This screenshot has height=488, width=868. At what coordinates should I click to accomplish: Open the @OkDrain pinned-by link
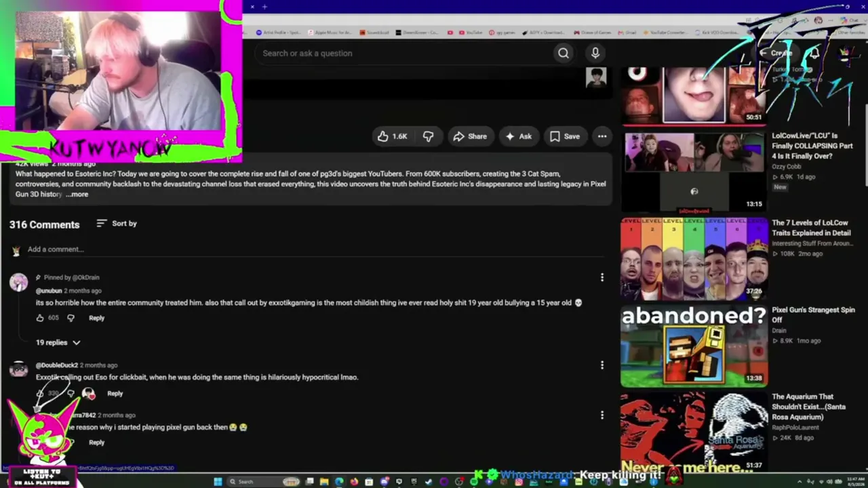(x=85, y=277)
